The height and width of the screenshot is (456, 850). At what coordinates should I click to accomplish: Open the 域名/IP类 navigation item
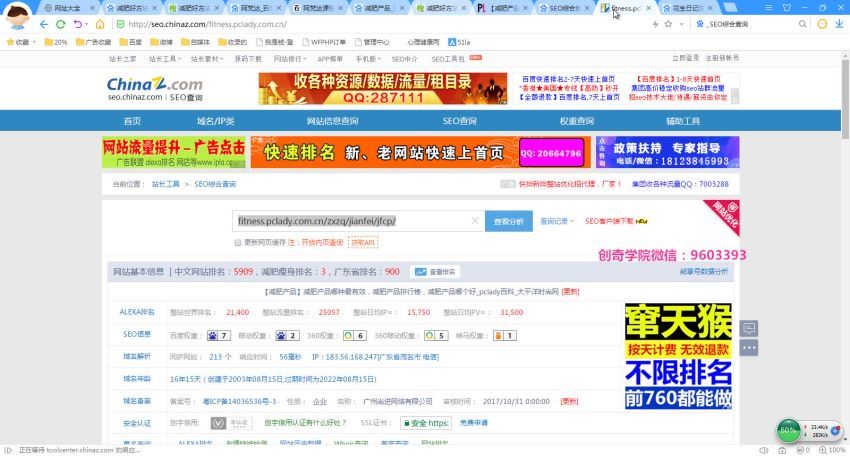point(215,121)
